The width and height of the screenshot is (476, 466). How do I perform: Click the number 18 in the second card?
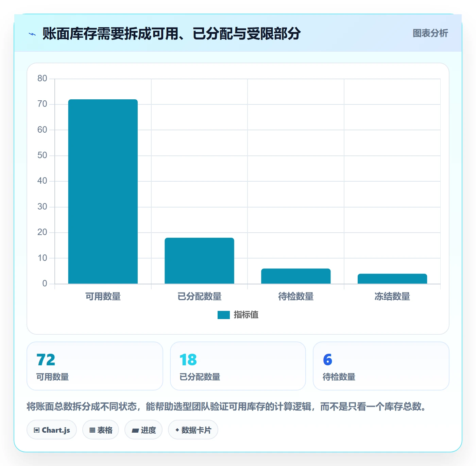click(188, 360)
